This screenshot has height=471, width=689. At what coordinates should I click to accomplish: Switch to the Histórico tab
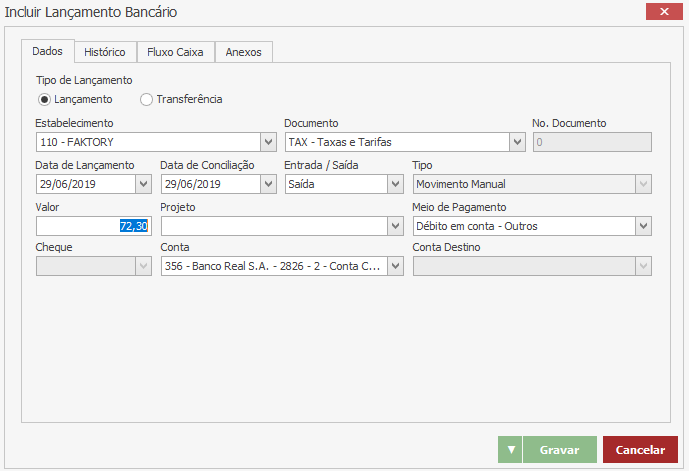(x=105, y=52)
